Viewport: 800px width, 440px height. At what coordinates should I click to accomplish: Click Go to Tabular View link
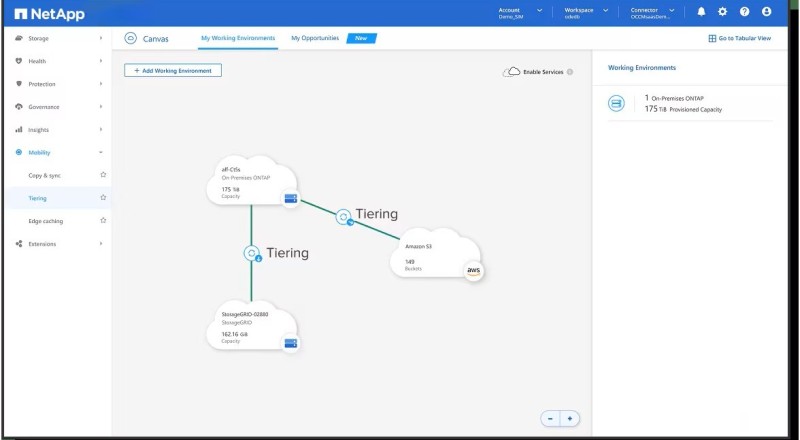(739, 38)
